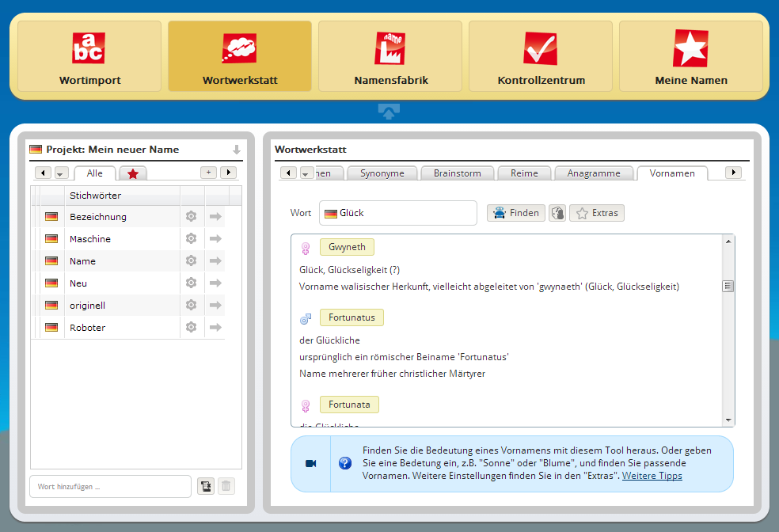This screenshot has height=532, width=779.
Task: Add new project tab with plus
Action: pos(209,173)
